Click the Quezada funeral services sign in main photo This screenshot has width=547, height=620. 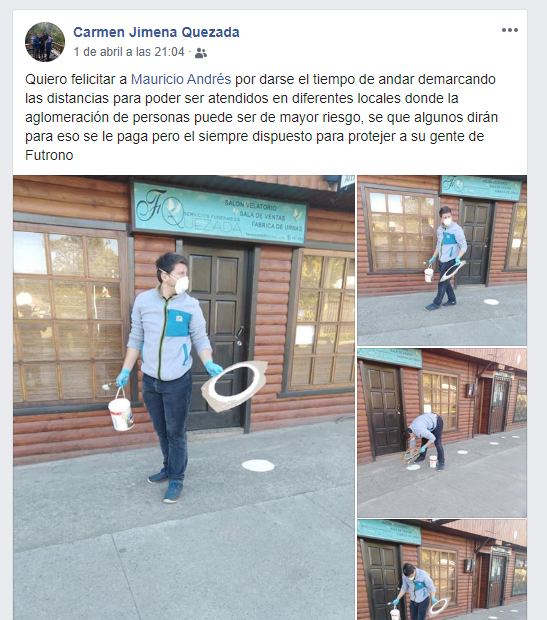(x=220, y=214)
